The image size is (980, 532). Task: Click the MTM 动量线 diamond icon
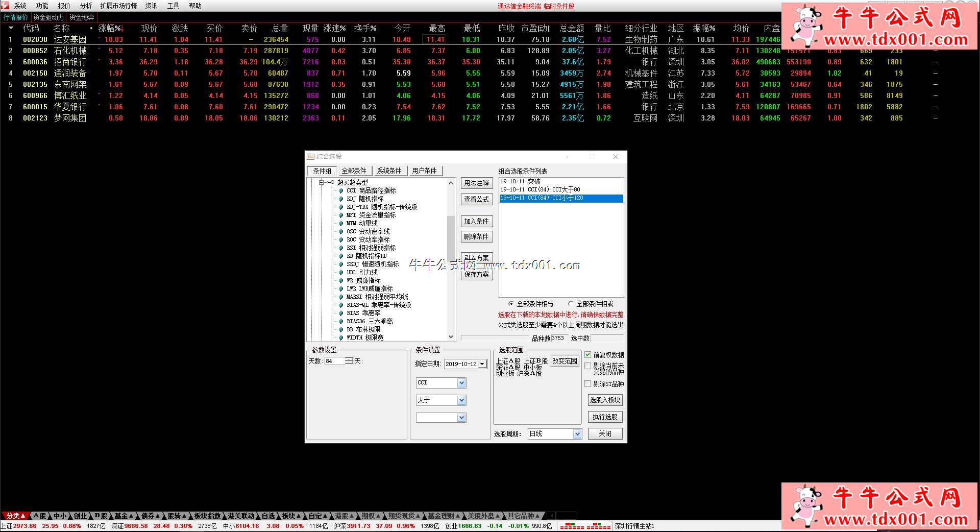pos(341,223)
